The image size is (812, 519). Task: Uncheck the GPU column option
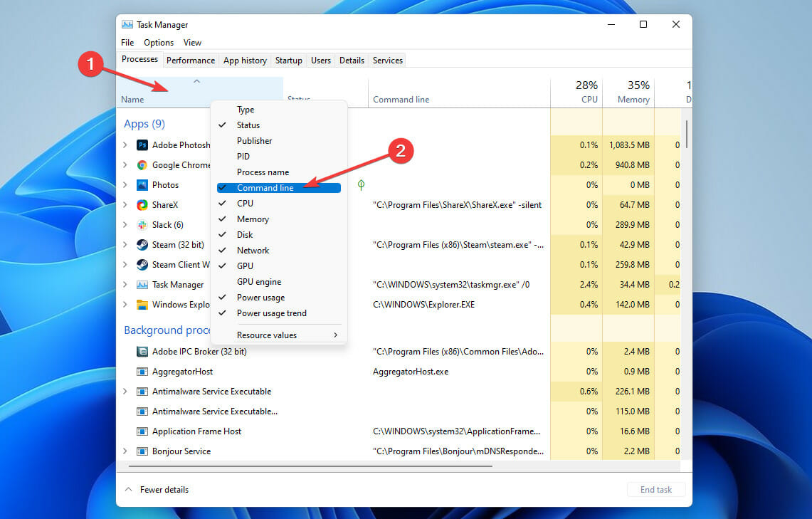tap(278, 266)
